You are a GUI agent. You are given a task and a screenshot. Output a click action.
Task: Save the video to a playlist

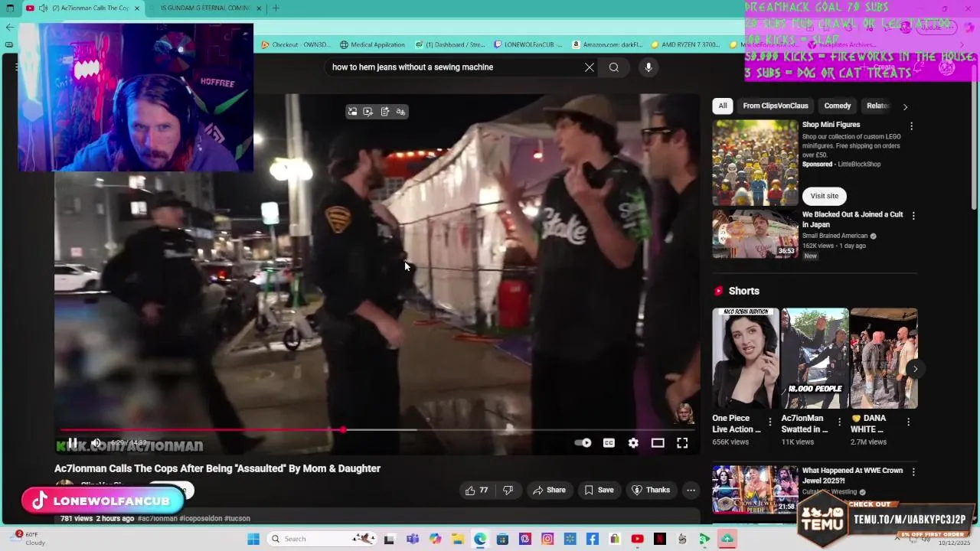point(599,491)
